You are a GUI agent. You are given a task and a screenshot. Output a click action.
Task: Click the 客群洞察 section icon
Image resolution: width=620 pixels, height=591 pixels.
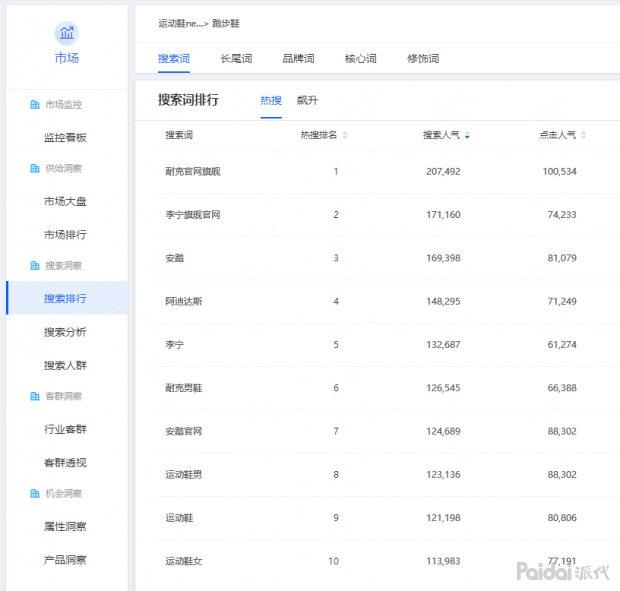[x=35, y=396]
